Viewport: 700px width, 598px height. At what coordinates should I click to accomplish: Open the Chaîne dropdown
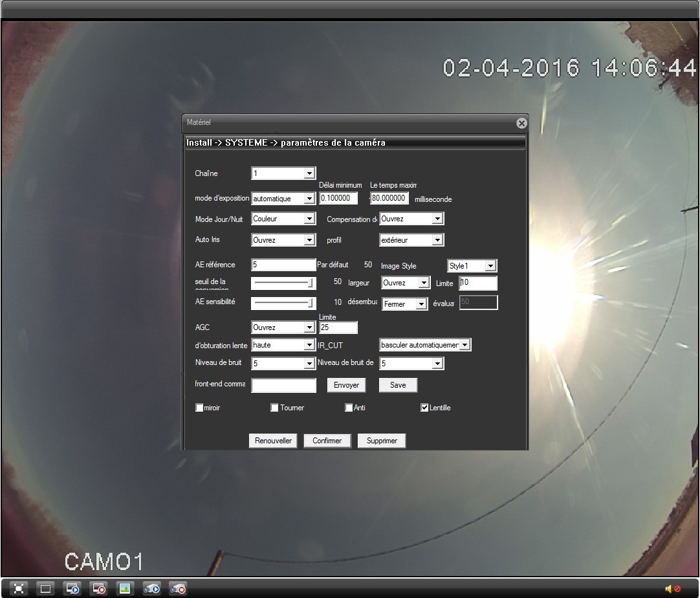(283, 173)
